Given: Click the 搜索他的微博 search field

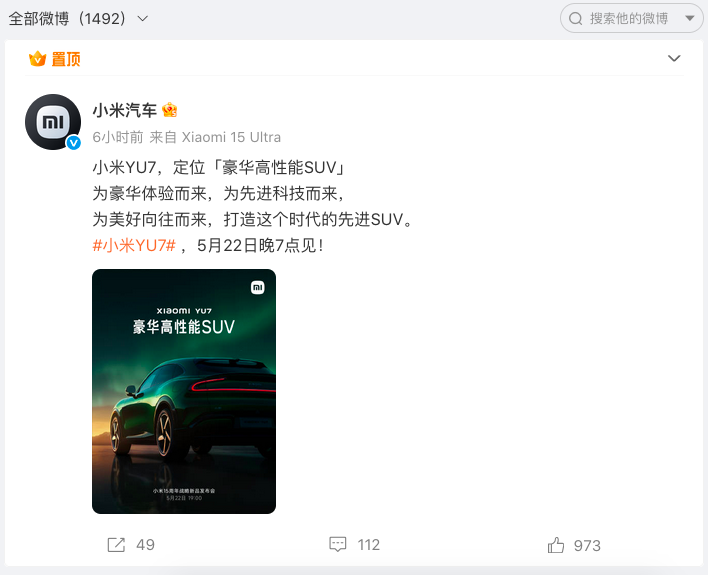Looking at the screenshot, I should 631,19.
